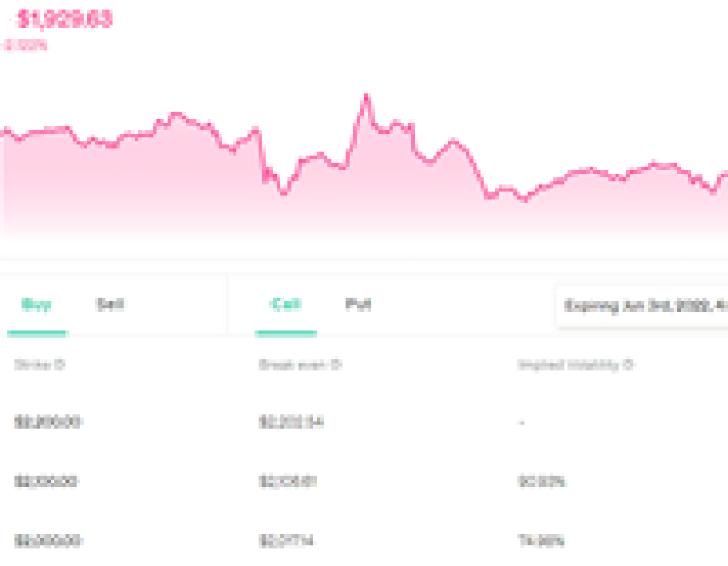This screenshot has height=566, width=728.
Task: Select the third strike price row
Action: pyautogui.click(x=47, y=541)
